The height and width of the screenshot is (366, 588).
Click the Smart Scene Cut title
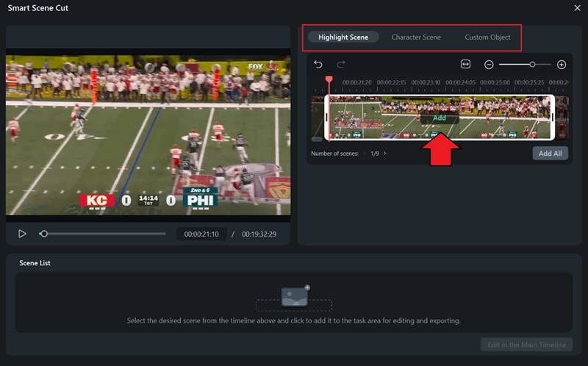(x=38, y=8)
